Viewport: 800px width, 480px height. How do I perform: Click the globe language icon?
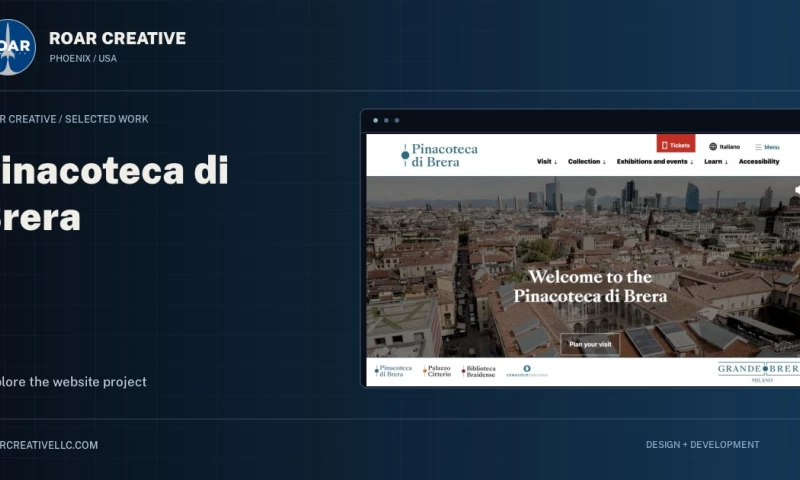tap(713, 147)
